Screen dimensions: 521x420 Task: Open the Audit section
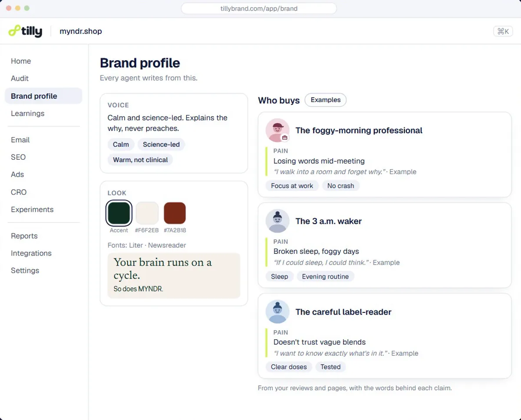tap(20, 79)
